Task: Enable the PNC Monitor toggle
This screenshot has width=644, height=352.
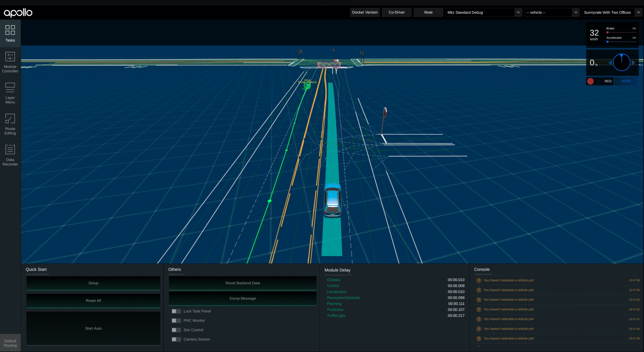Action: coord(176,320)
